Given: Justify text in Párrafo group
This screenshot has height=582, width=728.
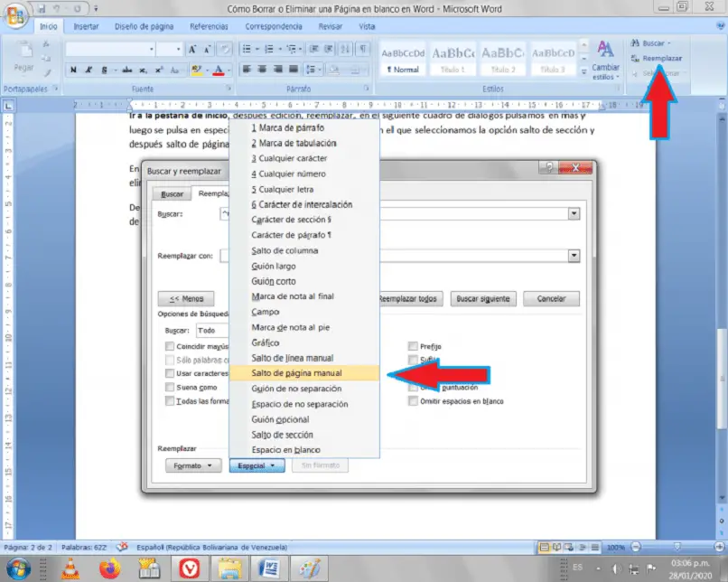Looking at the screenshot, I should point(294,70).
